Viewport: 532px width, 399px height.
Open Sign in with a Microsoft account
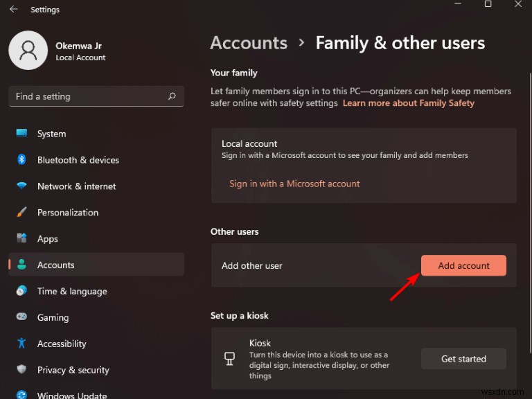[x=294, y=184]
